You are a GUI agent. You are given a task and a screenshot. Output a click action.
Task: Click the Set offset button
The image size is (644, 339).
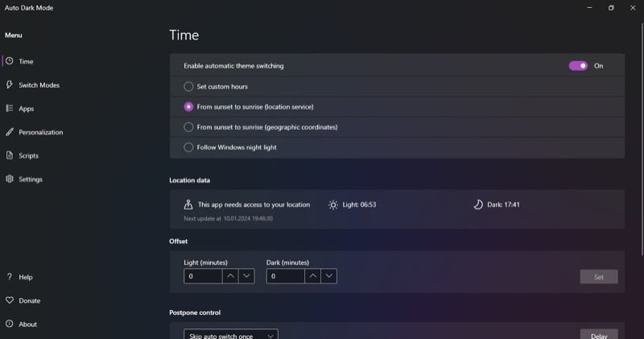pyautogui.click(x=599, y=276)
